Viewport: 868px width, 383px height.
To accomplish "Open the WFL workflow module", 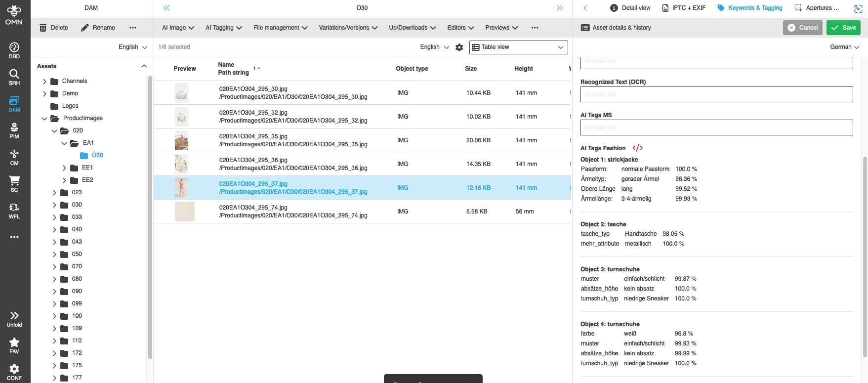I will coord(14,210).
